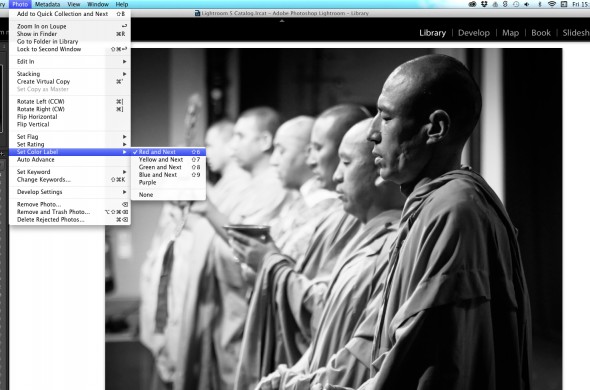Open the Dropbox menu bar icon
Viewport: 590px width, 390px height.
click(x=484, y=4)
